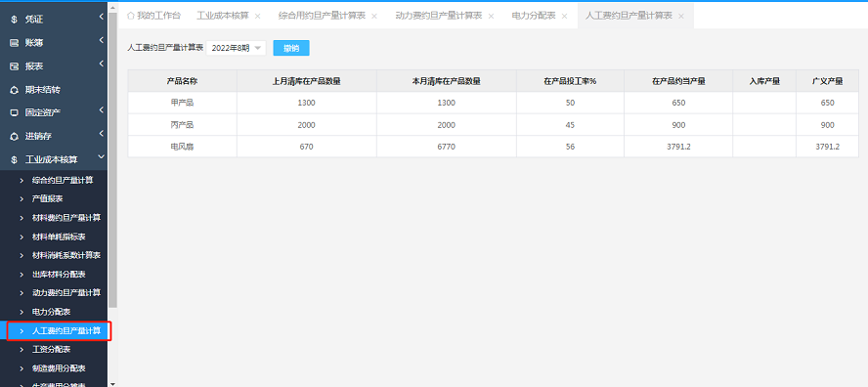Close the 工业成本核算 tab
The width and height of the screenshot is (868, 387).
click(x=257, y=16)
